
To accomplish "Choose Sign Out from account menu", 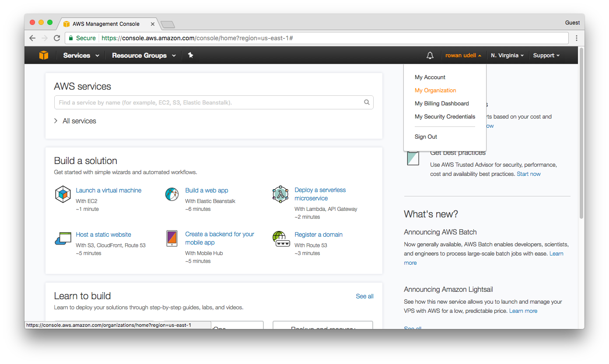I will point(426,136).
